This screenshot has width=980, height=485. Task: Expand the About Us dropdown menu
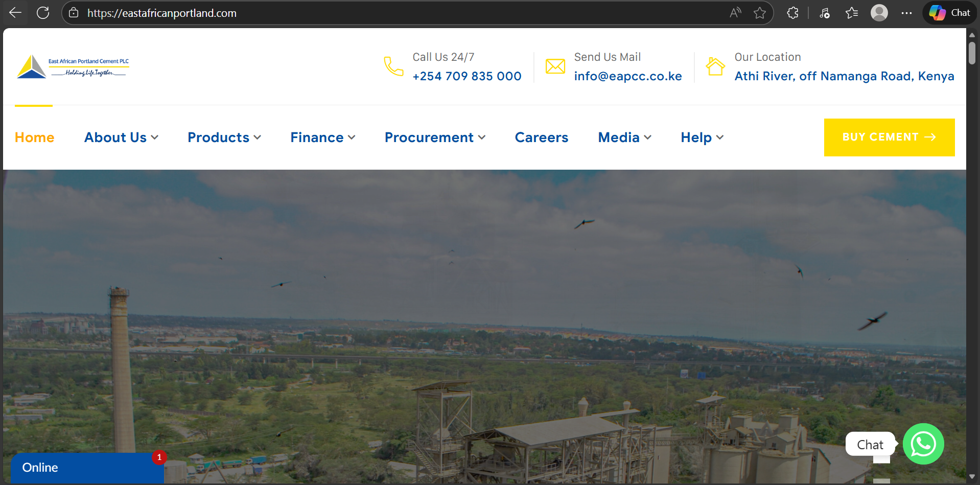(121, 137)
